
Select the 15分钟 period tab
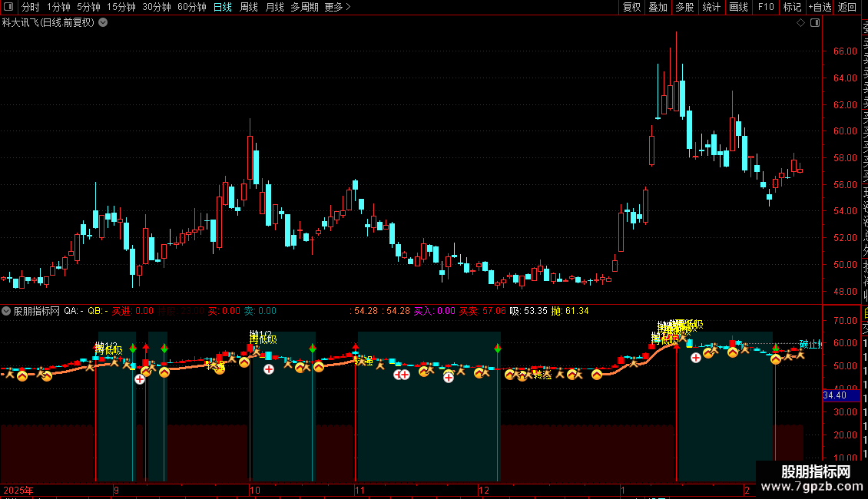(x=121, y=7)
